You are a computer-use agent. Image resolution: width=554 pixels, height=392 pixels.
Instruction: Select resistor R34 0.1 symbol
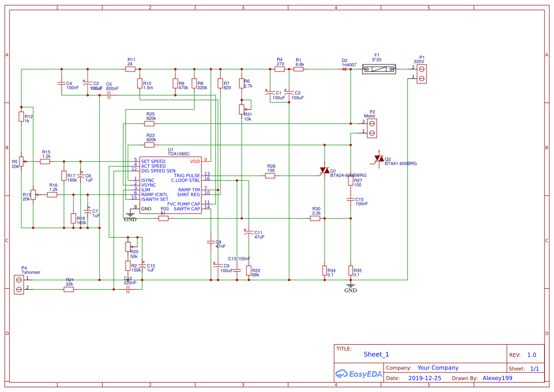(325, 271)
